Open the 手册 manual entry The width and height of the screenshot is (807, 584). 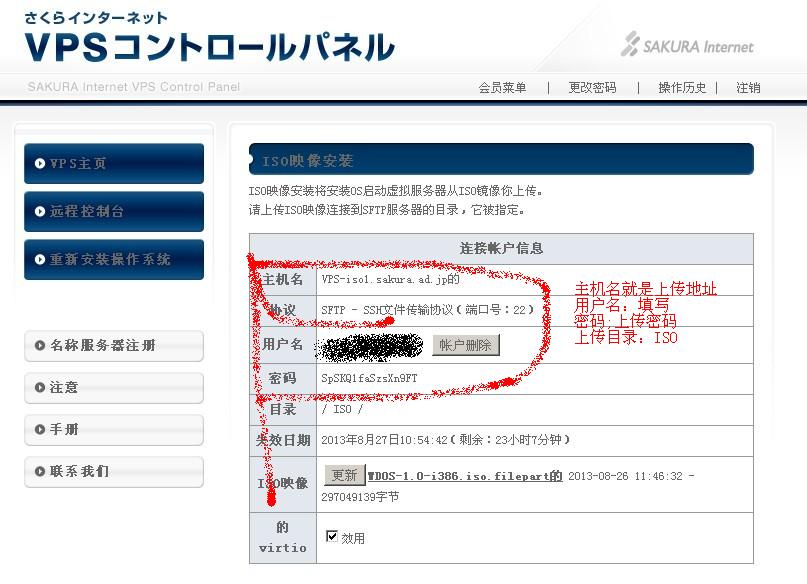tap(114, 430)
